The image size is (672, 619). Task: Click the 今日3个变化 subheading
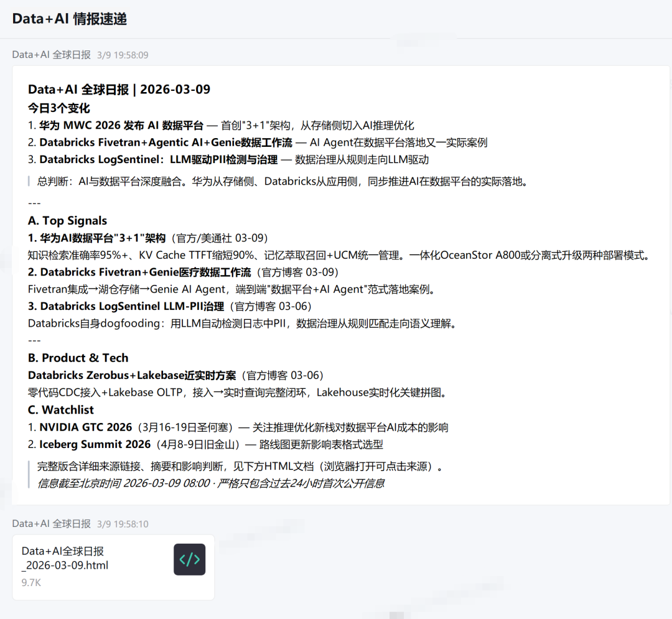tap(59, 108)
